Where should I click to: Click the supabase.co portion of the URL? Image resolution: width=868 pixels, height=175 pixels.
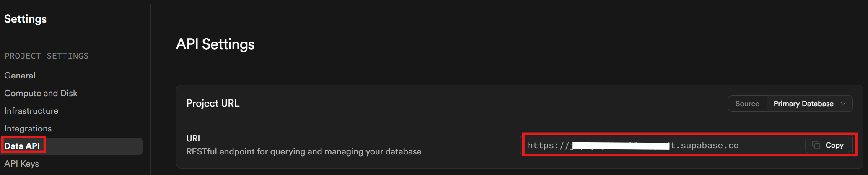[x=709, y=145]
